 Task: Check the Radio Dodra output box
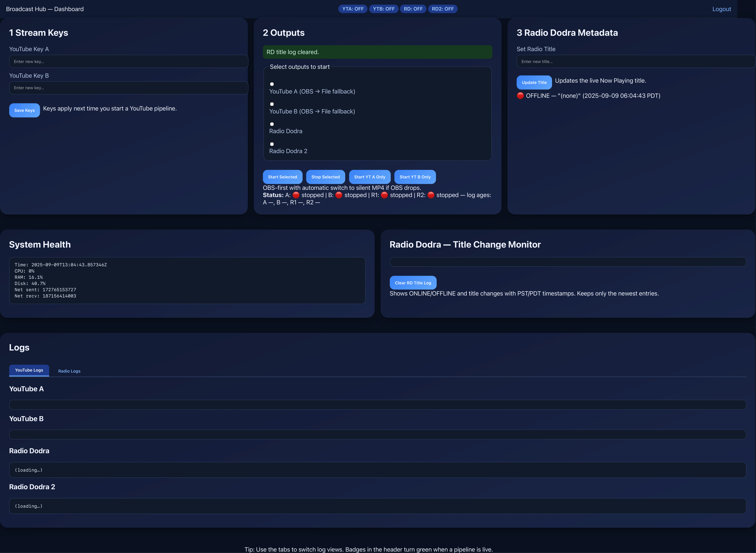[x=272, y=124]
